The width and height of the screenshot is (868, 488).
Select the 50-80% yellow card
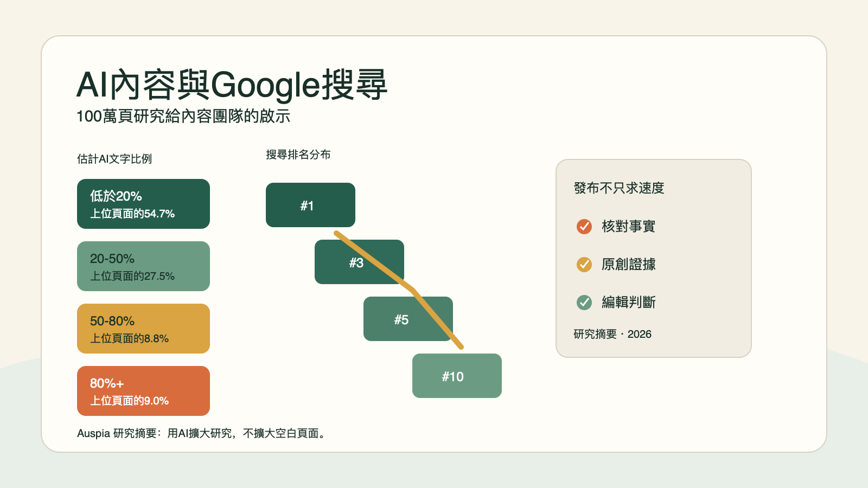pos(143,329)
